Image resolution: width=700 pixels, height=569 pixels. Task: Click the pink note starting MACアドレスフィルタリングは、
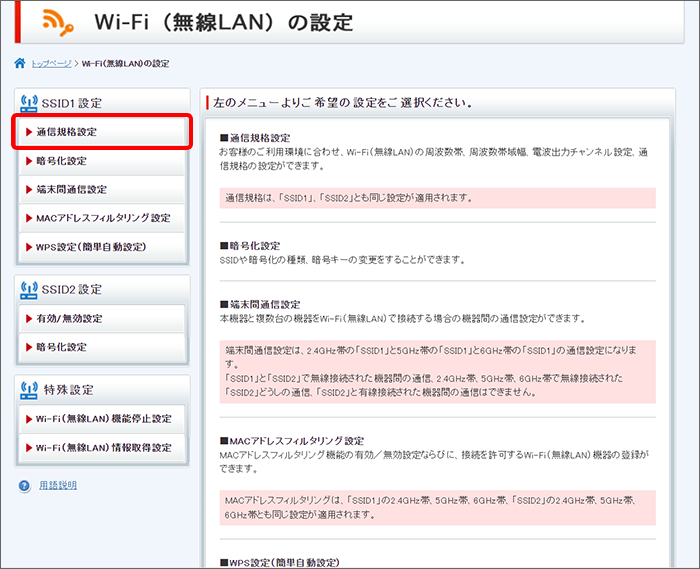coord(438,508)
